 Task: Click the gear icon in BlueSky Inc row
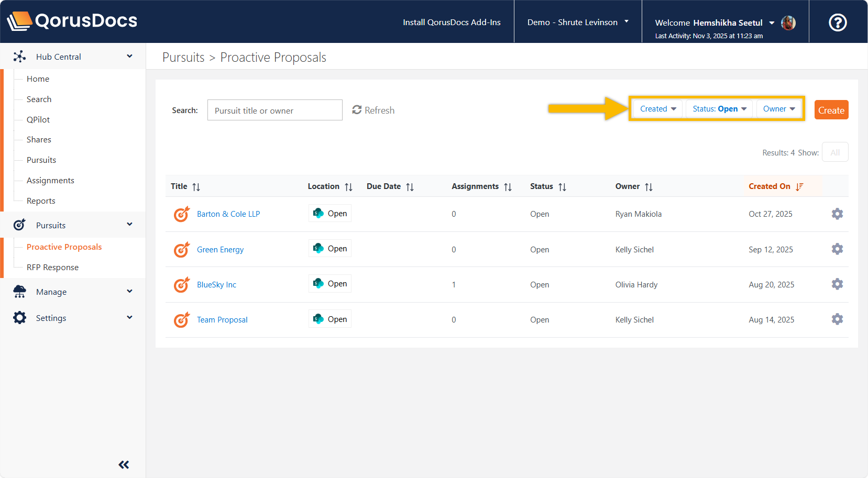[837, 284]
